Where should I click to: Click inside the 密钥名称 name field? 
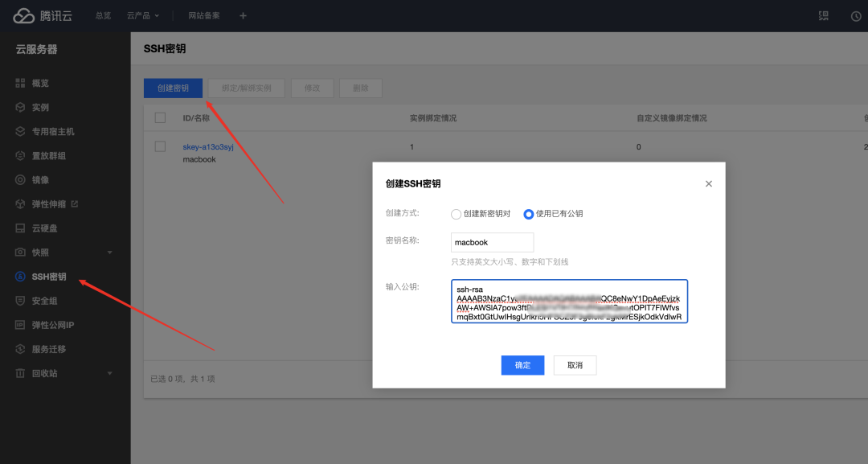492,241
